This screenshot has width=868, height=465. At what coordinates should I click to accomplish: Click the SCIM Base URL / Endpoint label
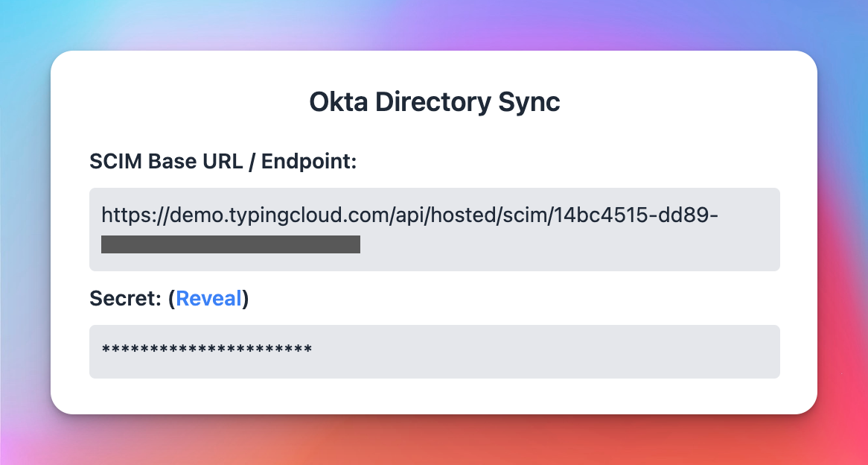click(x=223, y=161)
